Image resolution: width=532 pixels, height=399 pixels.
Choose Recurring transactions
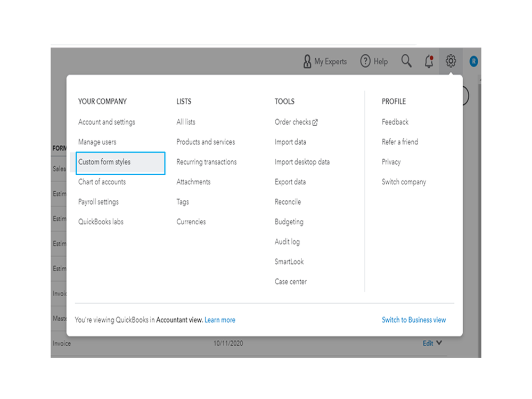(206, 162)
